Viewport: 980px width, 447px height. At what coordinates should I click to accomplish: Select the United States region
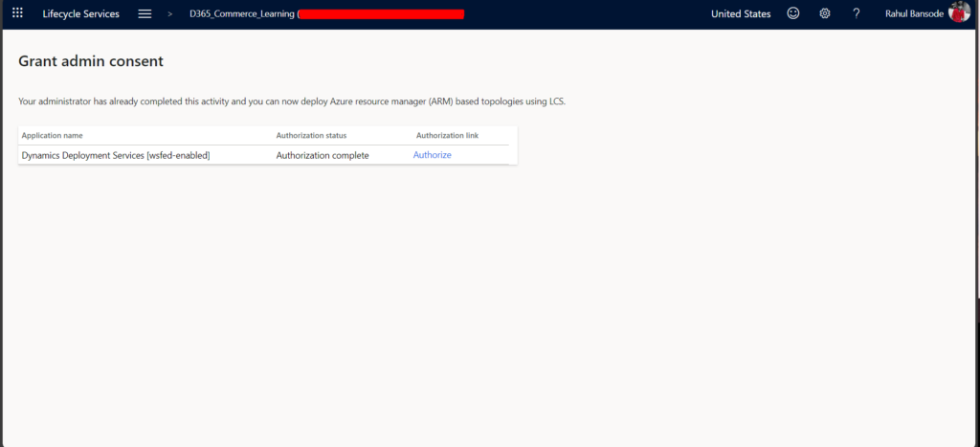point(741,13)
